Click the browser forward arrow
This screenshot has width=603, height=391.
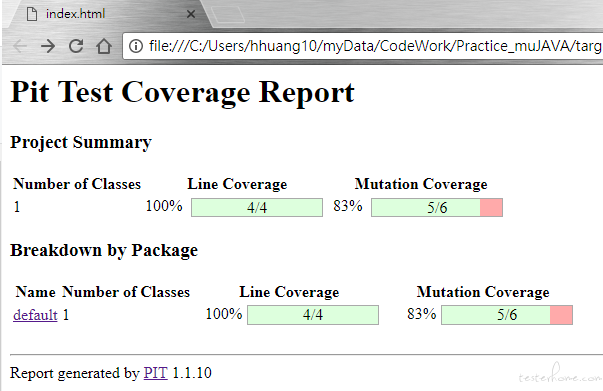48,46
